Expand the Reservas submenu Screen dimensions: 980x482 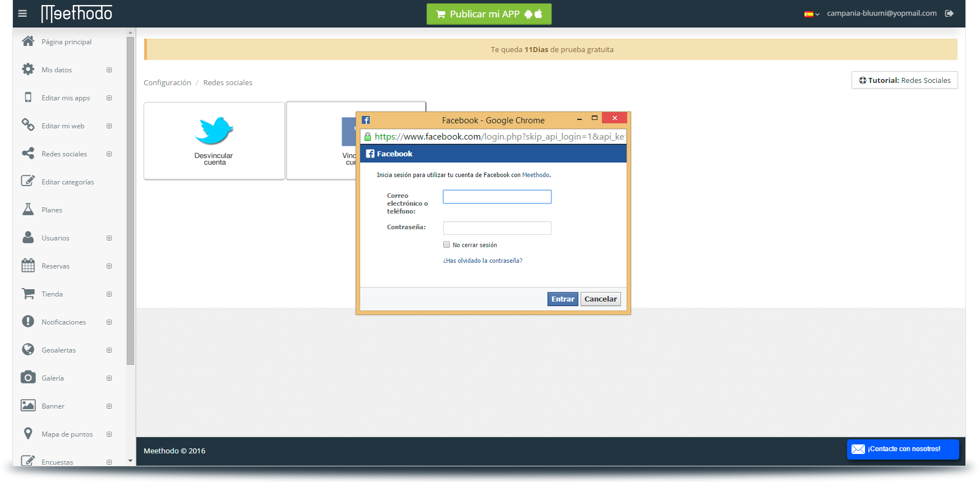tap(109, 266)
